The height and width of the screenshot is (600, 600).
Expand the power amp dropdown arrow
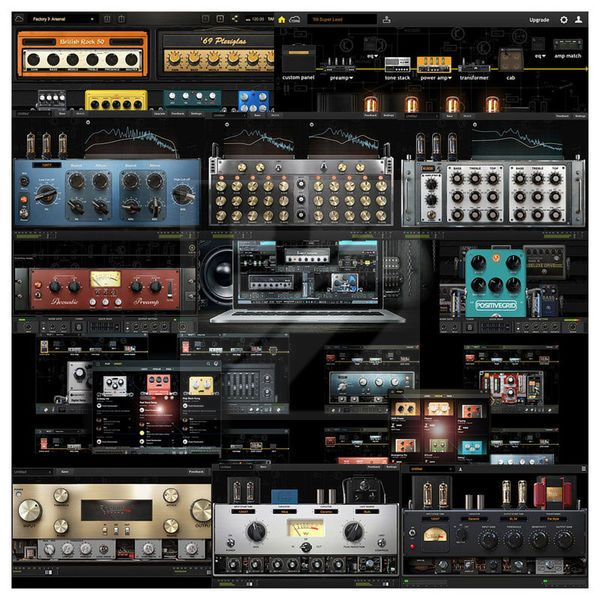coord(450,78)
